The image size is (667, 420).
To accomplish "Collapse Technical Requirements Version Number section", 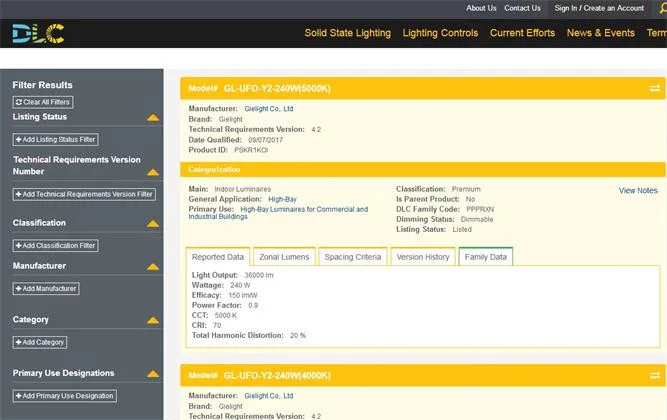I will click(153, 160).
